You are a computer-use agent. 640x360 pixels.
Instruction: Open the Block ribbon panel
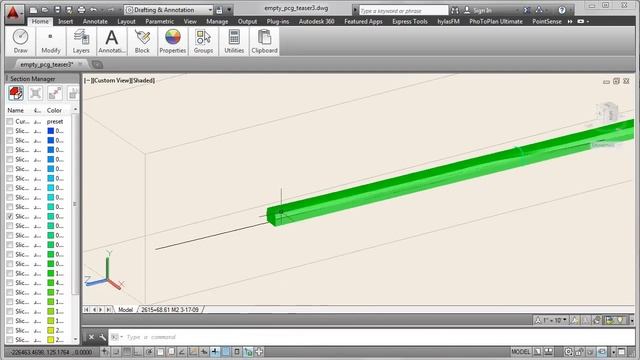(142, 41)
